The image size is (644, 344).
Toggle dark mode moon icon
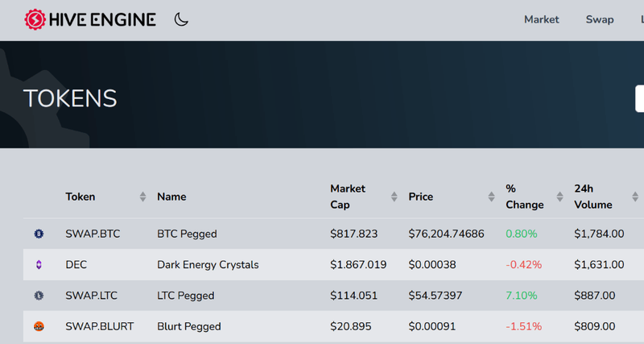click(180, 19)
